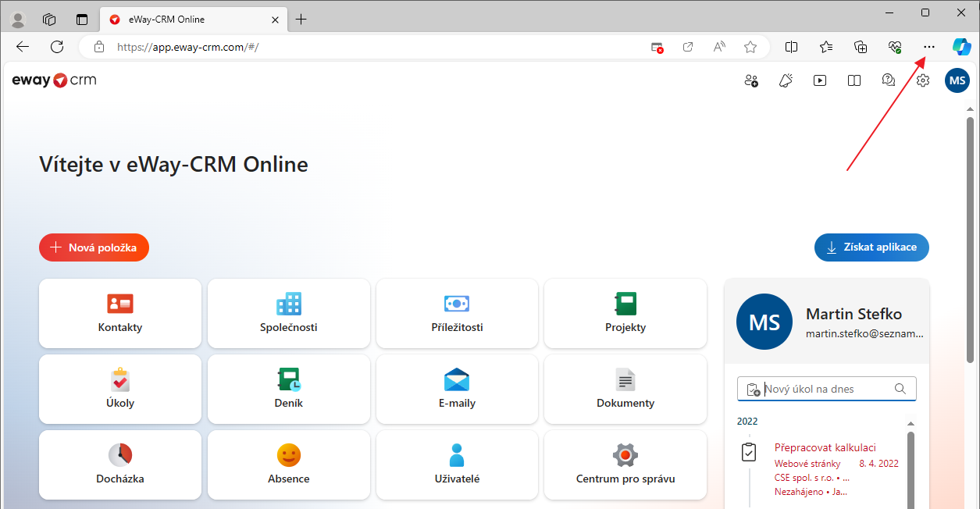The height and width of the screenshot is (509, 980).
Task: Open the Přepracovat kalkulaci task
Action: point(825,447)
